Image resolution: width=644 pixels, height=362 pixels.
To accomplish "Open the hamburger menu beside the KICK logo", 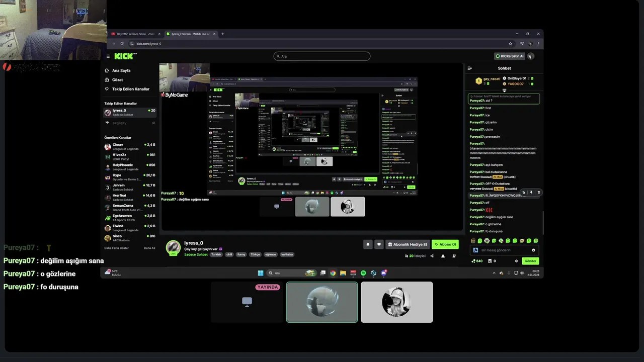I will 108,56.
